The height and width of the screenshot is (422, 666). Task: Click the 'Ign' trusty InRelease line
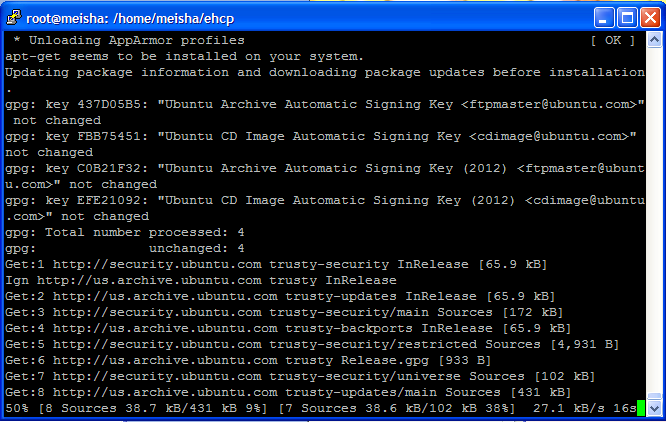click(200, 281)
